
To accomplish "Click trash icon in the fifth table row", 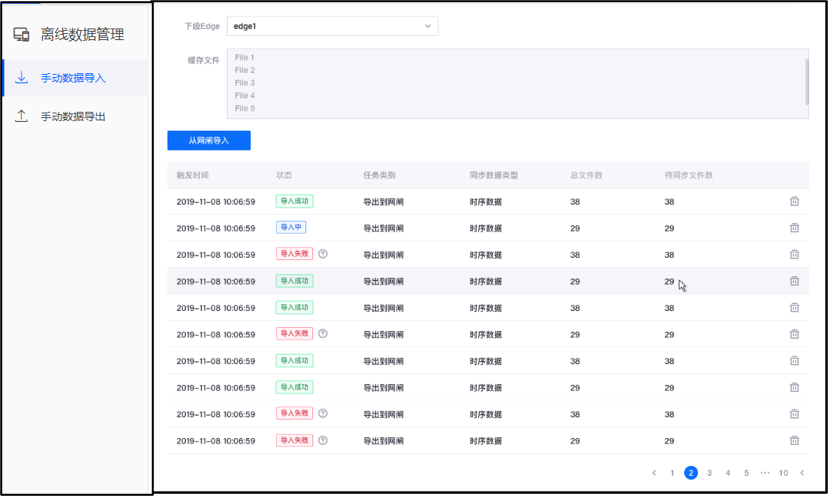I will [794, 308].
